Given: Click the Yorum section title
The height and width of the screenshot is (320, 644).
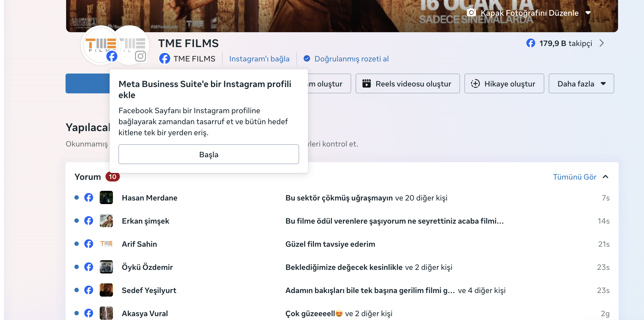Looking at the screenshot, I should 88,177.
